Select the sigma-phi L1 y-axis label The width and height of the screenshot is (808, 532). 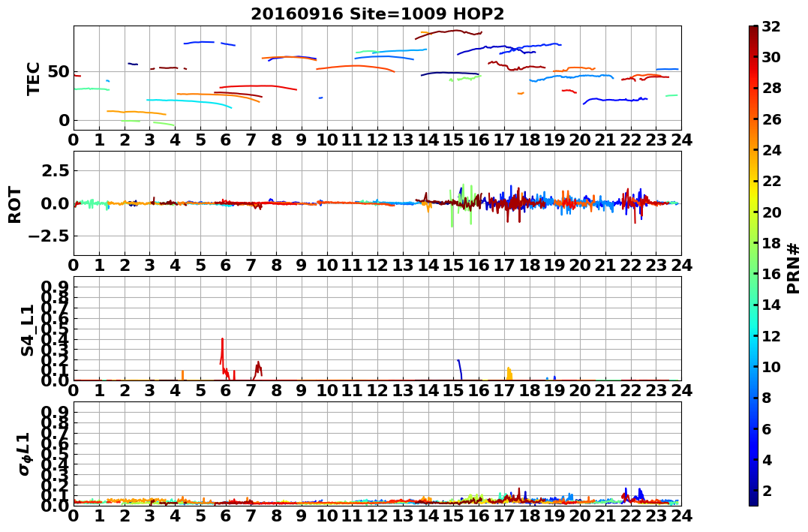(25, 454)
